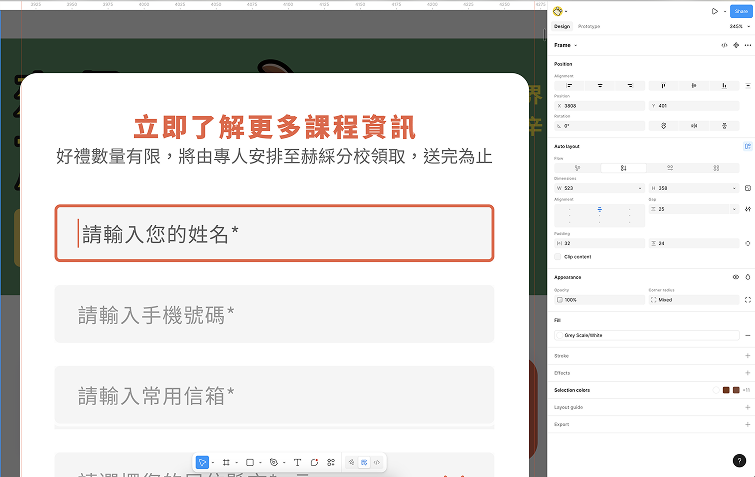Toggle individual corner radius icon

click(748, 300)
